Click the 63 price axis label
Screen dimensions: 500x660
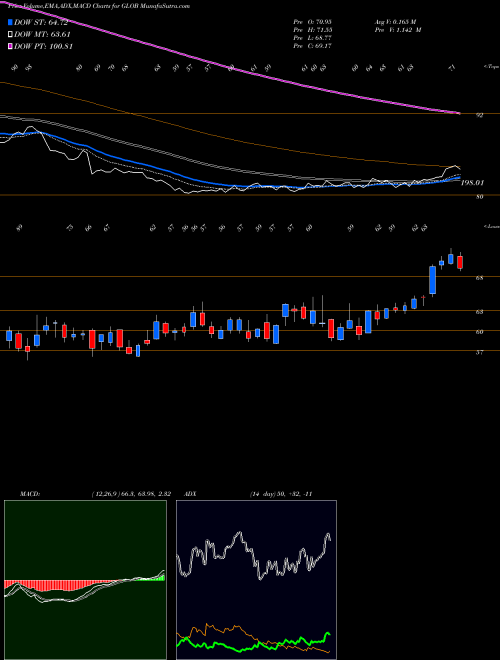tap(480, 312)
